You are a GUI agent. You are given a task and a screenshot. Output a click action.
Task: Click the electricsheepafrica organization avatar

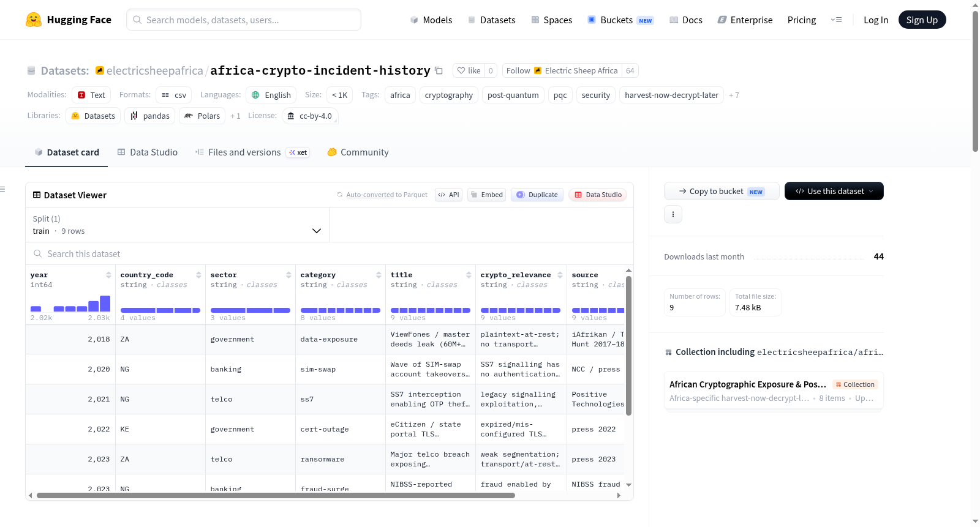pos(100,70)
